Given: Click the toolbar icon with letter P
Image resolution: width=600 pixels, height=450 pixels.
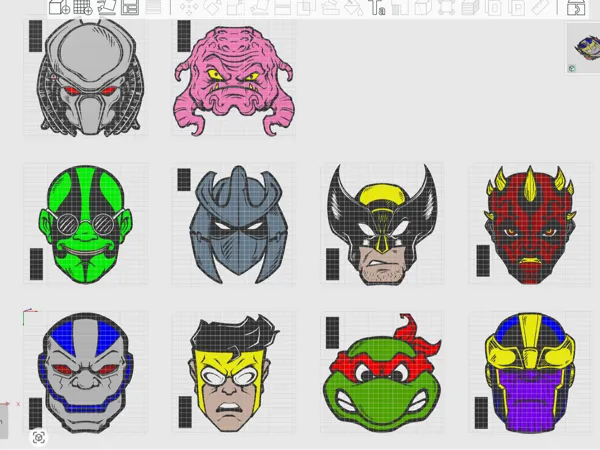Looking at the screenshot, I should tap(517, 7).
